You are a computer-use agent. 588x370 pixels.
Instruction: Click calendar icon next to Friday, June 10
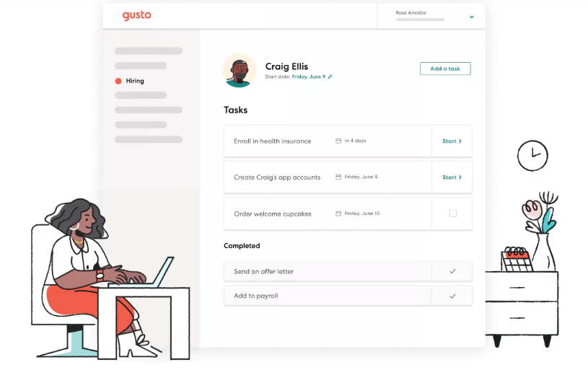(x=338, y=213)
